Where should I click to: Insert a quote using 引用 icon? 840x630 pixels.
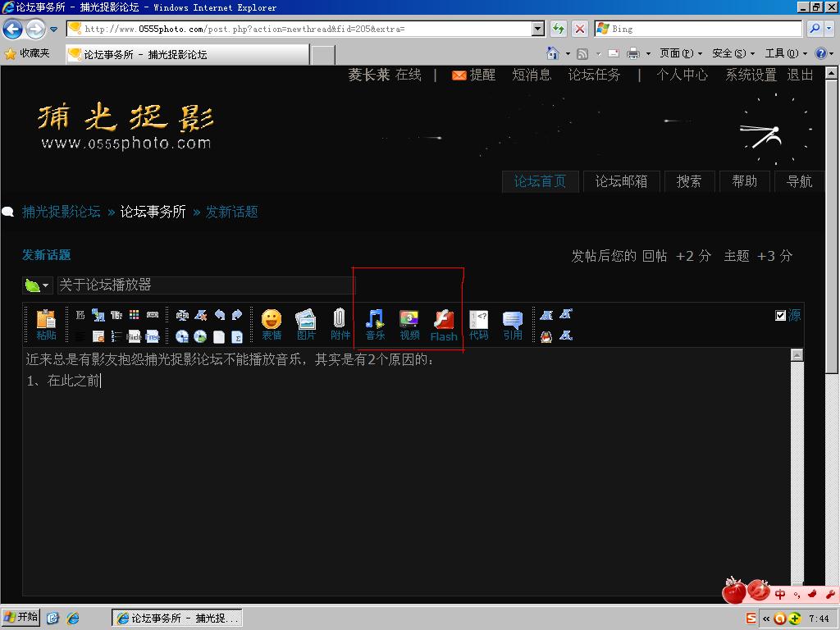tap(513, 323)
